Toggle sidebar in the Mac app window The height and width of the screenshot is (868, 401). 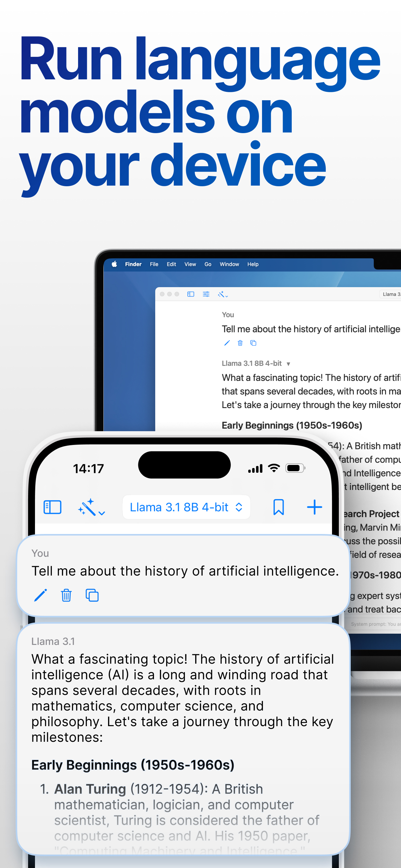(191, 294)
